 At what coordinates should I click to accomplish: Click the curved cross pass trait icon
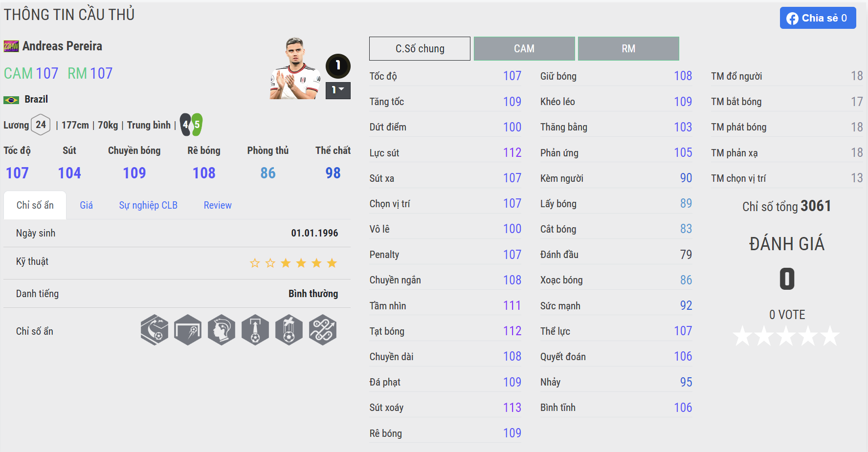point(155,330)
